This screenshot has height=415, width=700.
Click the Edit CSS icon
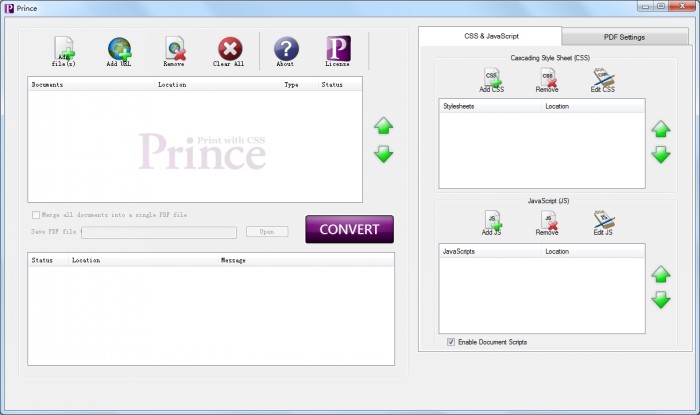coord(603,80)
